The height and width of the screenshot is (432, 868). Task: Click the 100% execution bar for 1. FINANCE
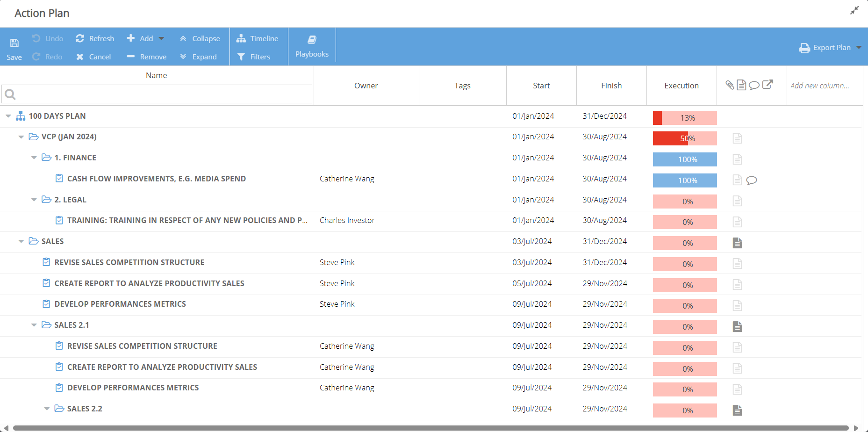[x=685, y=159]
